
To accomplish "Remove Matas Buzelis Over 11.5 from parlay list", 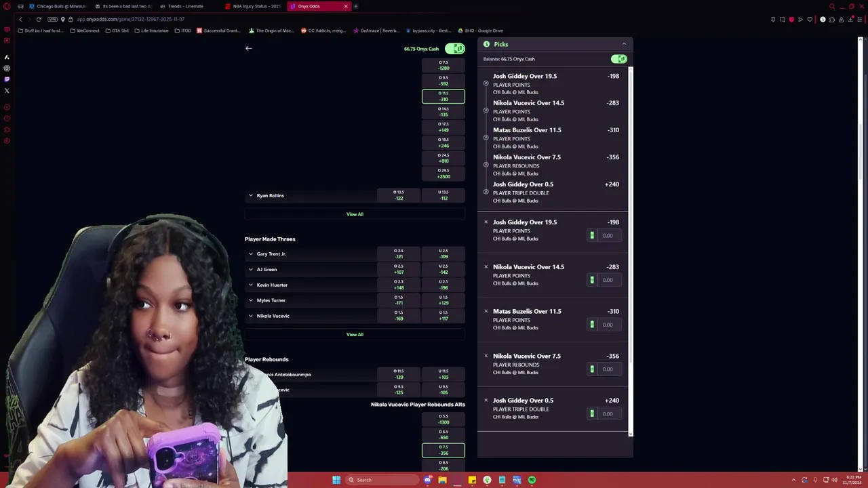I will 486,138.
